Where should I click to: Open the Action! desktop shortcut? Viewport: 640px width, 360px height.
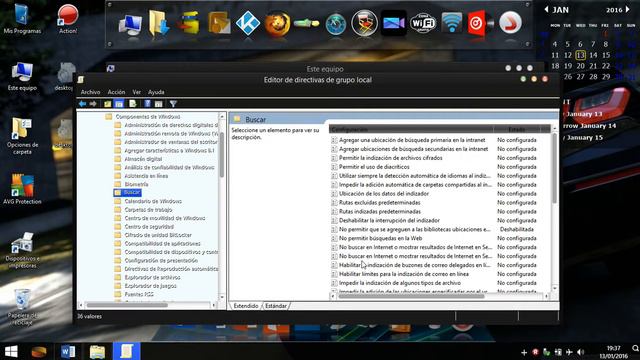pos(68,18)
